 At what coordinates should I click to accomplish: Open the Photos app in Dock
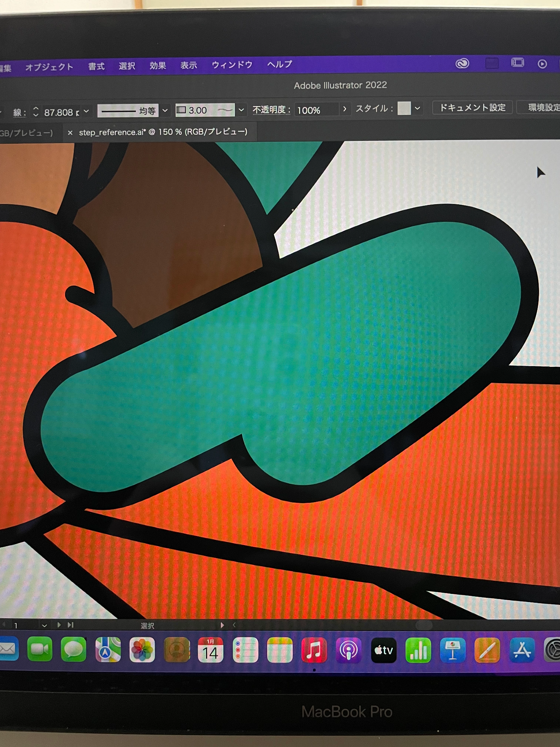[142, 650]
